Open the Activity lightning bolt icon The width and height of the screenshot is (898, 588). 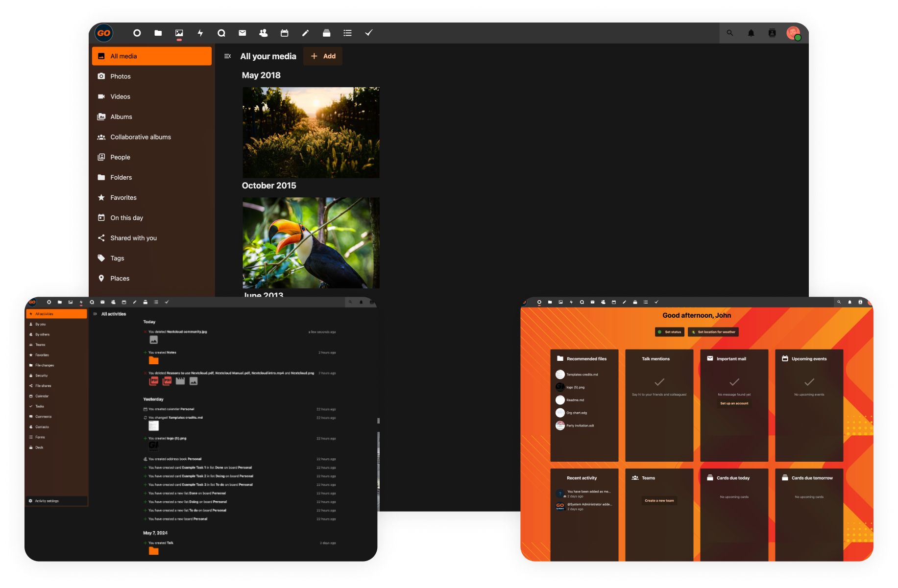click(x=200, y=33)
